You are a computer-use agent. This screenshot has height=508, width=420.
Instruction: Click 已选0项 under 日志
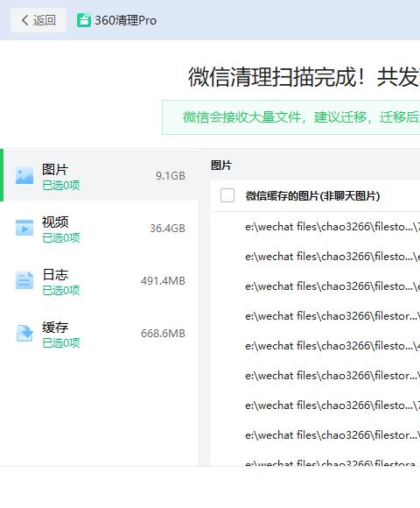(x=61, y=290)
